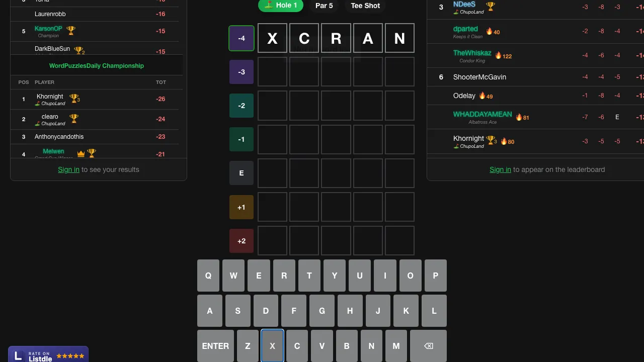Click the red +2 score tile
The height and width of the screenshot is (362, 644).
coord(242,241)
